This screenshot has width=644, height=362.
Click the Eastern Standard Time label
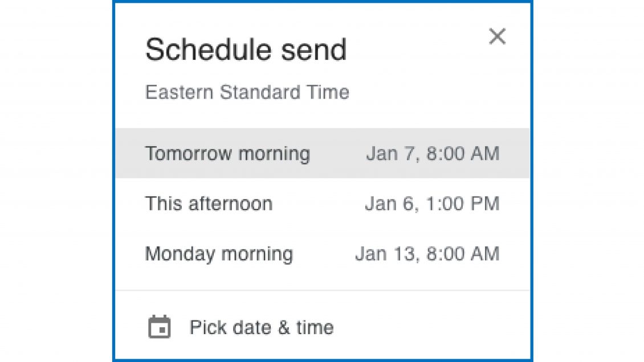point(247,92)
